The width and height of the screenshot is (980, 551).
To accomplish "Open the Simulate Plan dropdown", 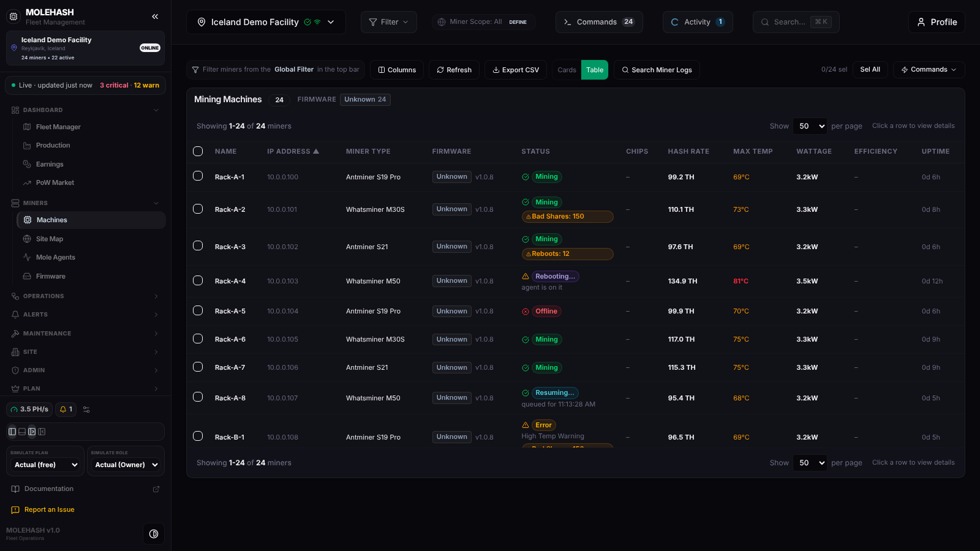I will [x=46, y=465].
